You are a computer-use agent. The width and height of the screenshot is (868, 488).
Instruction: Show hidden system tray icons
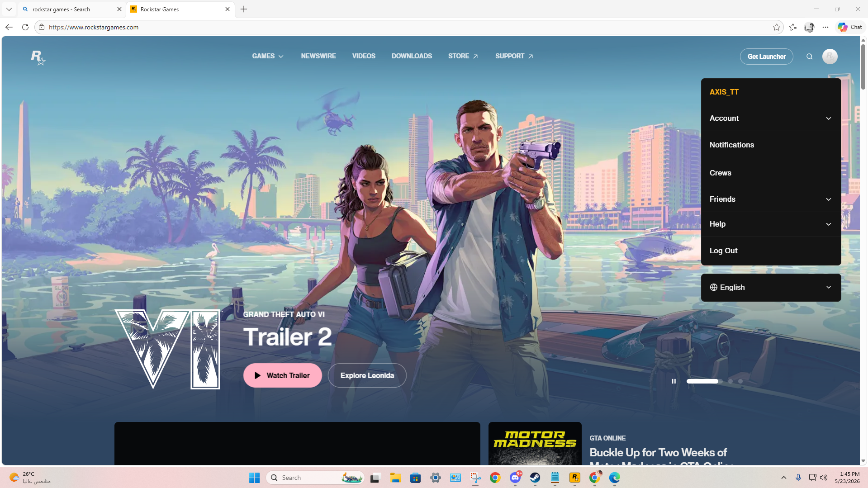tap(784, 478)
